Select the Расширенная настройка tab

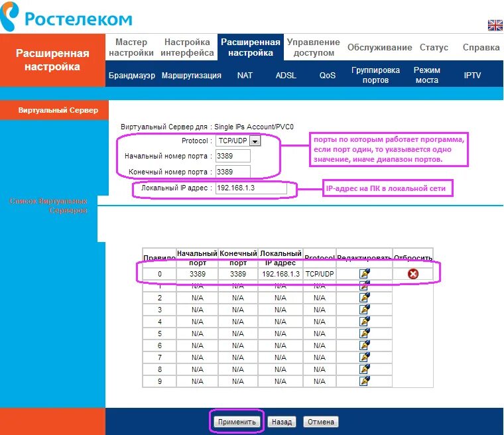point(251,47)
